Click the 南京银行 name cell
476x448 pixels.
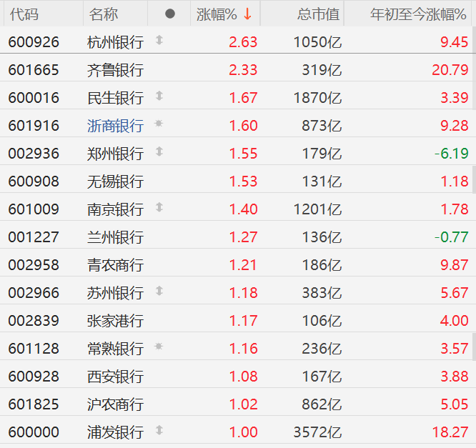(115, 209)
